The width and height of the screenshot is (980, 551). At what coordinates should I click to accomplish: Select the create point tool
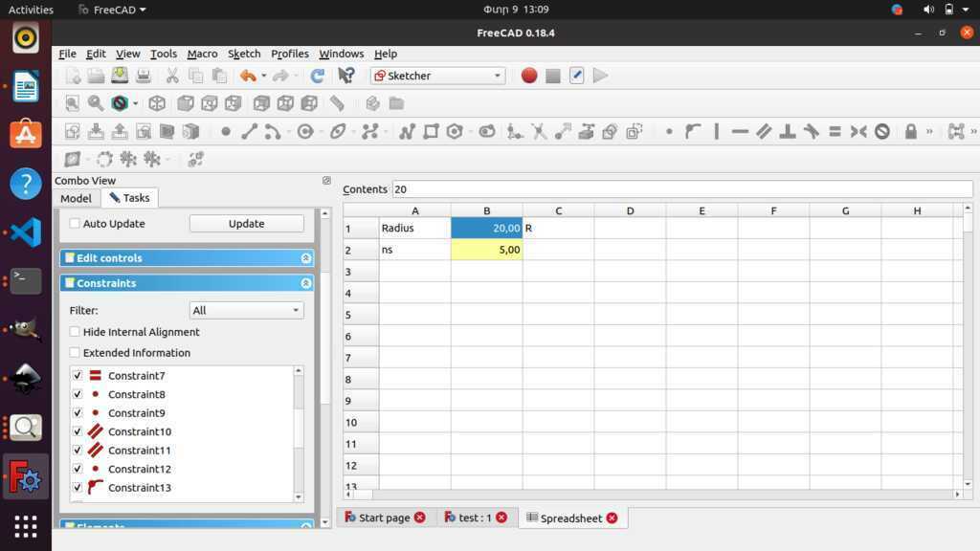pyautogui.click(x=226, y=131)
